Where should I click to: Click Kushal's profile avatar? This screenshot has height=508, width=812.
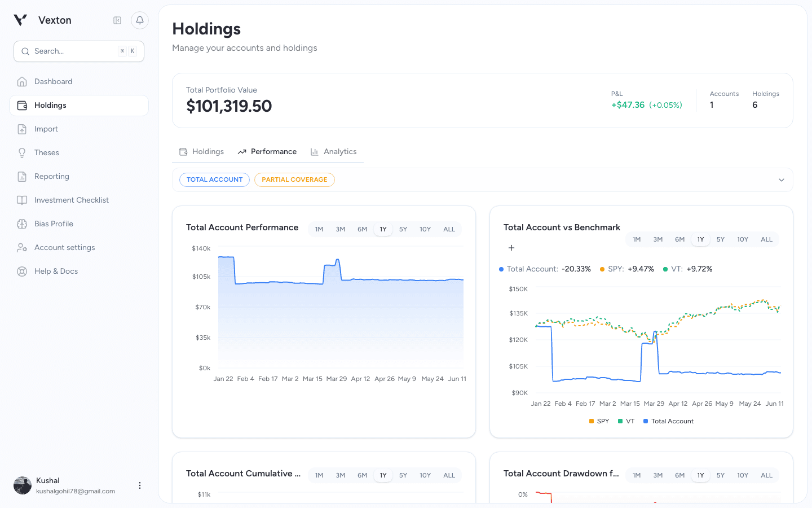(x=23, y=485)
